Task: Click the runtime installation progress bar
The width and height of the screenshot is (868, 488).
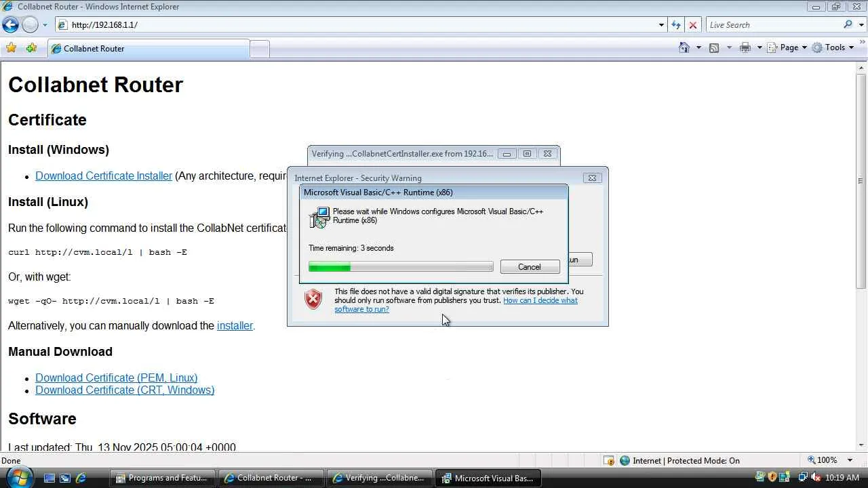Action: (x=401, y=267)
